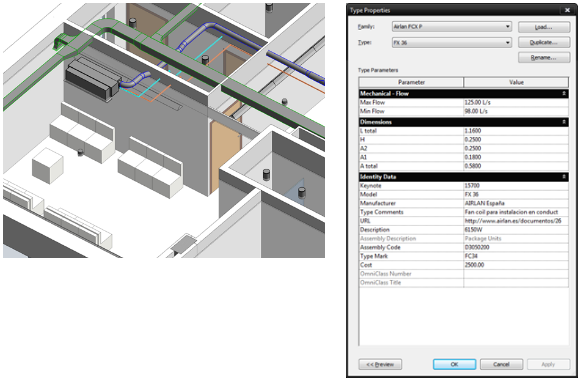Collapse the Mechanical - Flow section
The height and width of the screenshot is (381, 580).
click(x=564, y=94)
